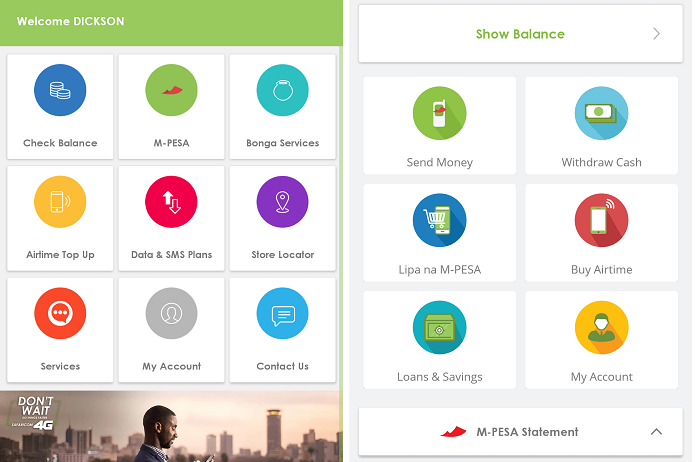Open the M-PESA Statement bar
The width and height of the screenshot is (696, 462).
[x=521, y=432]
